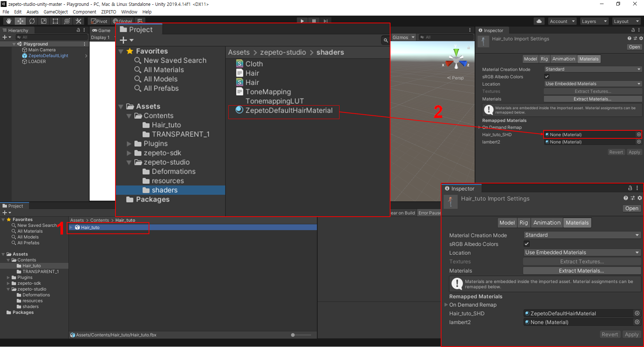
Task: Toggle Global handle rotation mode
Action: tap(123, 21)
